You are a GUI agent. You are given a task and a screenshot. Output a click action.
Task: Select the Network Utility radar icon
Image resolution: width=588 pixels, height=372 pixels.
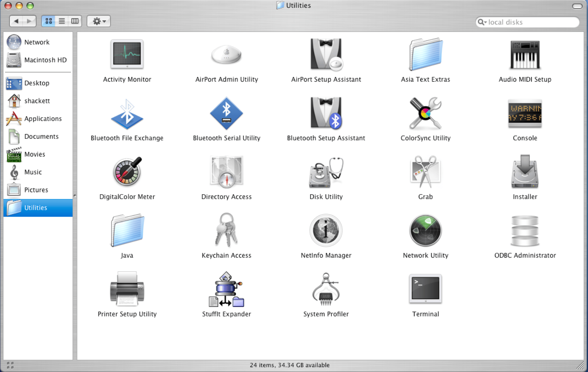click(x=425, y=230)
